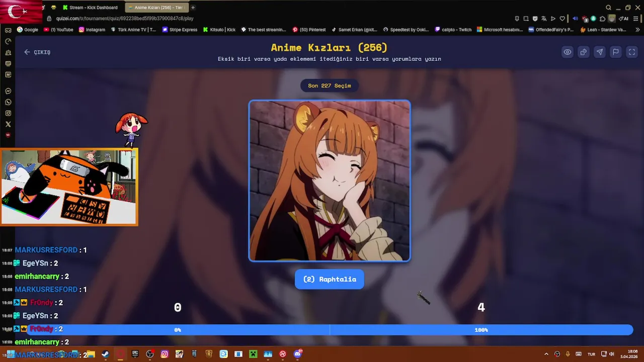The width and height of the screenshot is (644, 362).
Task: Click the left score number 0
Action: coord(178,308)
